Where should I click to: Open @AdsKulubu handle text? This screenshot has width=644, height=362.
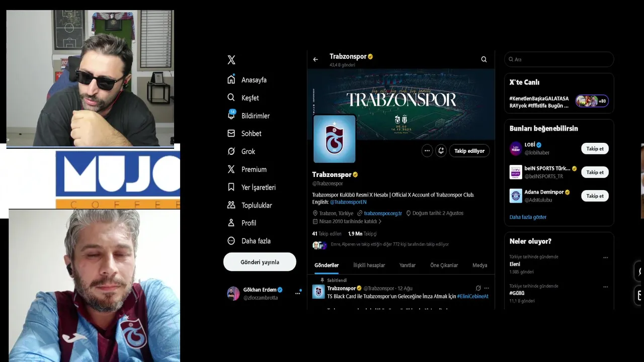pos(538,200)
